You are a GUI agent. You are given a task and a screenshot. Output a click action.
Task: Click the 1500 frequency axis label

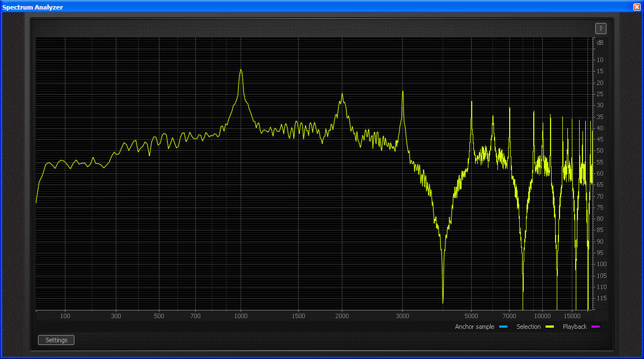[299, 316]
